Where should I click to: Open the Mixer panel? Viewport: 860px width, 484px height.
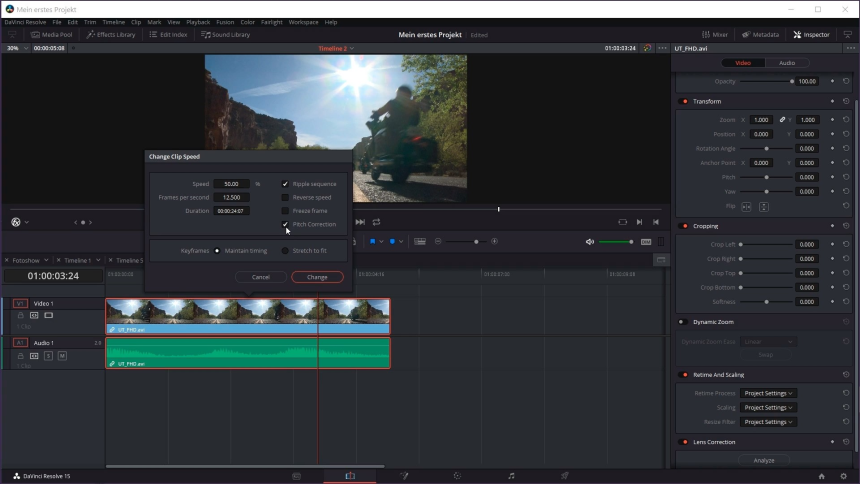tap(715, 35)
